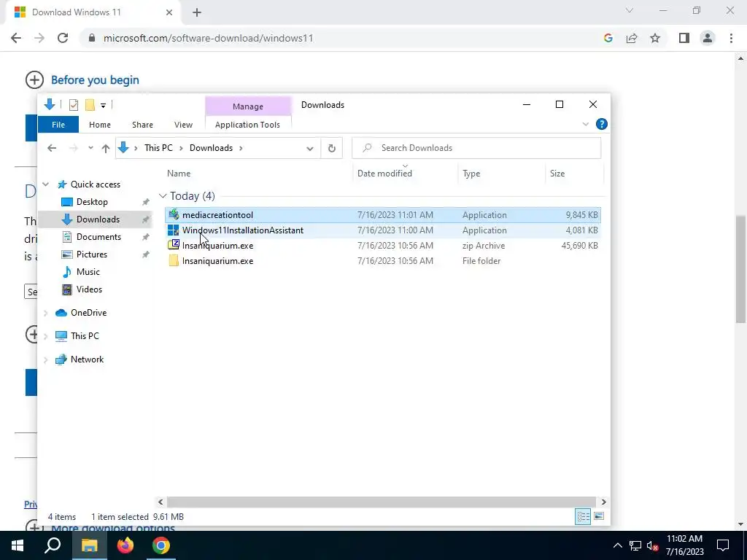Select the Insaniquarium.exe folder icon
Screen dimensions: 747x560
(174, 261)
